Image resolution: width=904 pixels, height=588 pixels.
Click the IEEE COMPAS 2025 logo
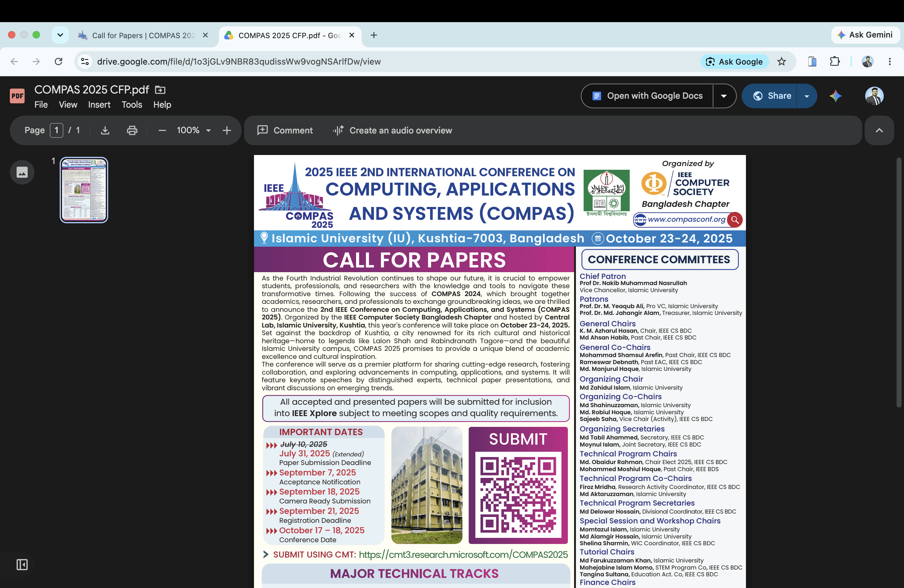pos(296,196)
